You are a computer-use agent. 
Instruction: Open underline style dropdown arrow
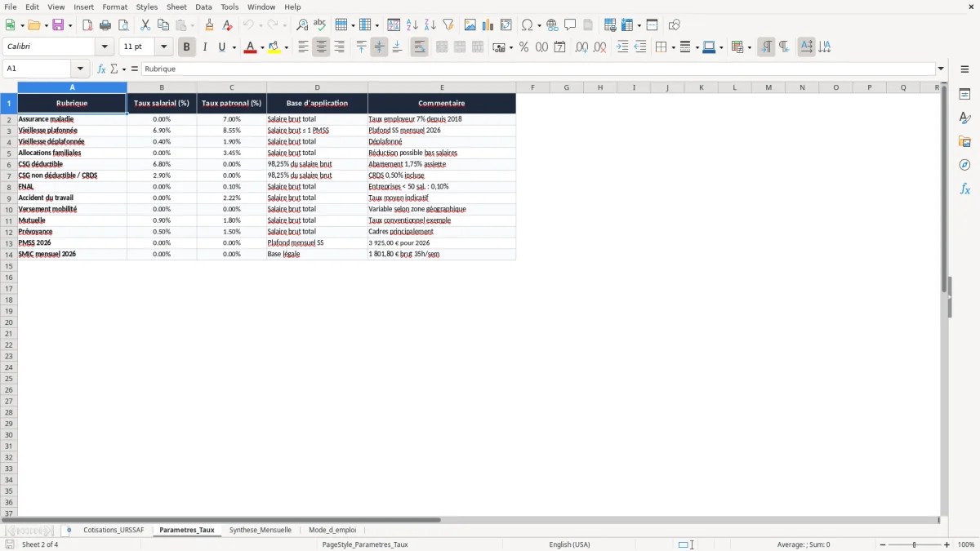coord(234,47)
